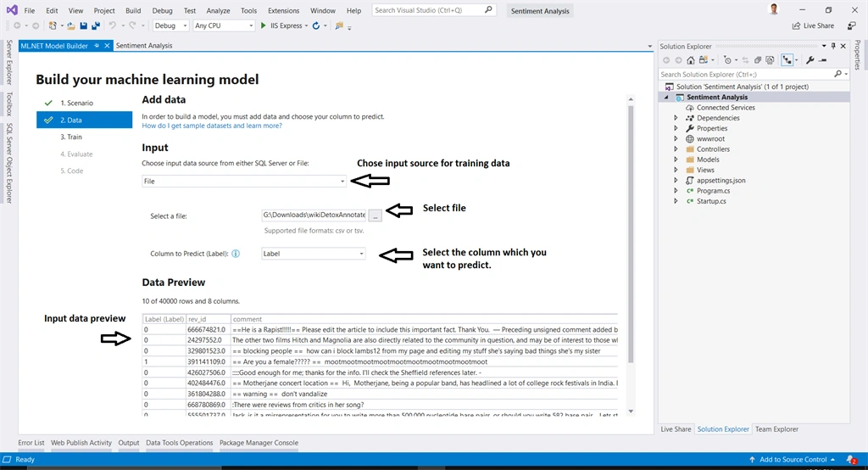This screenshot has width=868, height=470.
Task: Expand the Models folder node
Action: pos(676,159)
